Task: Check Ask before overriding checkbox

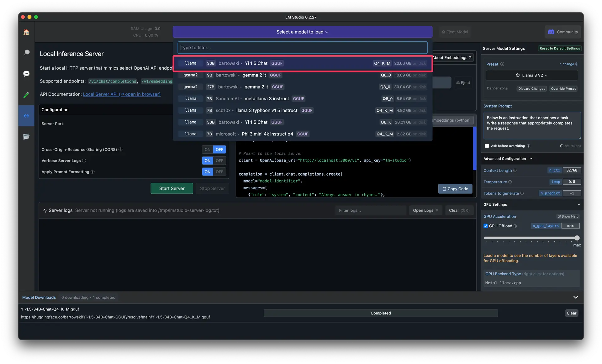Action: tap(487, 146)
